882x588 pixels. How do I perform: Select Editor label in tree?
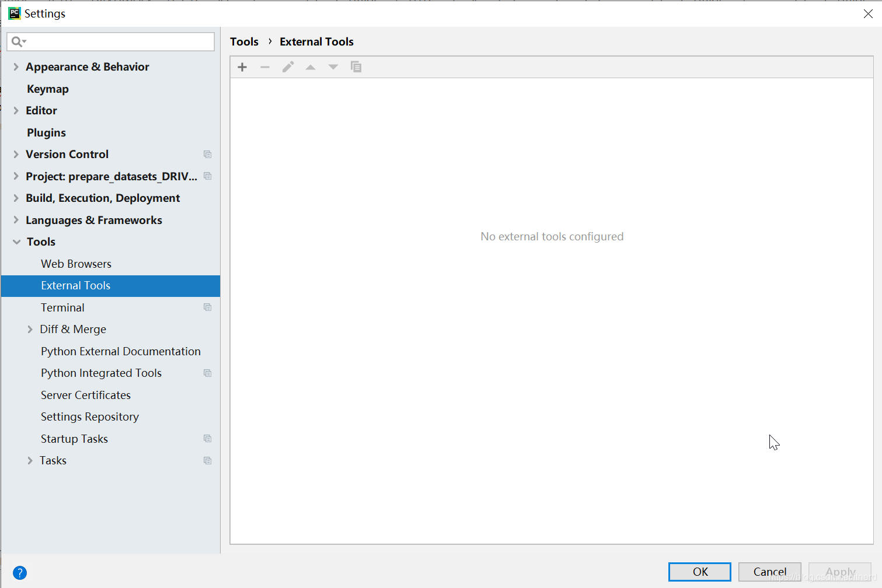coord(41,111)
